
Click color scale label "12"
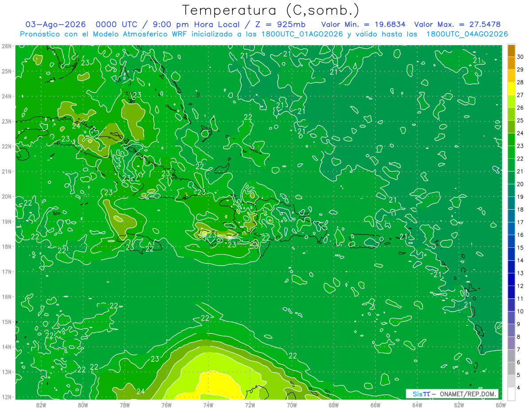(x=520, y=286)
